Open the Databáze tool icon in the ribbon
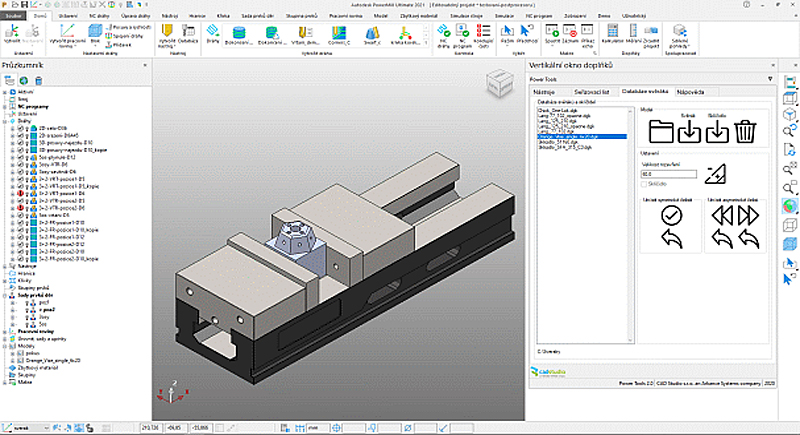Viewport: 800px width, 435px height. [x=188, y=34]
